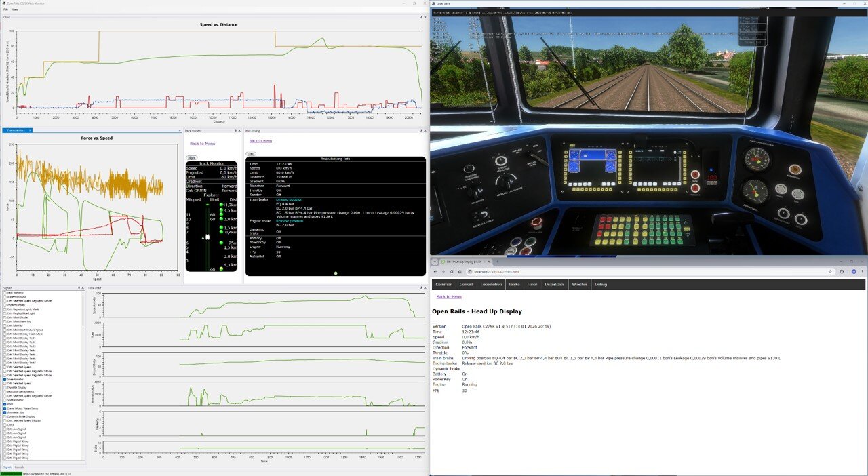The width and height of the screenshot is (868, 476).
Task: Click Back to Menu in Head Up Display page
Action: [x=449, y=296]
